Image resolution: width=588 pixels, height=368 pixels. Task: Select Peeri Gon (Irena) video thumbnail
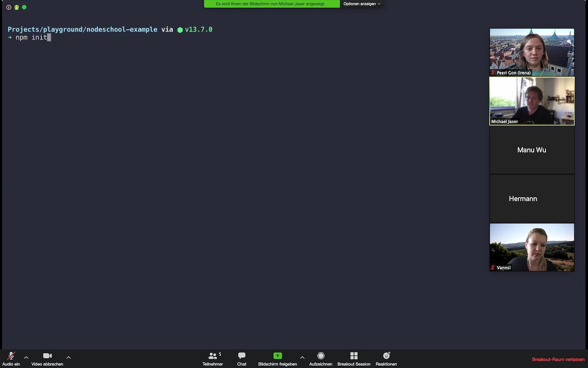pyautogui.click(x=532, y=52)
